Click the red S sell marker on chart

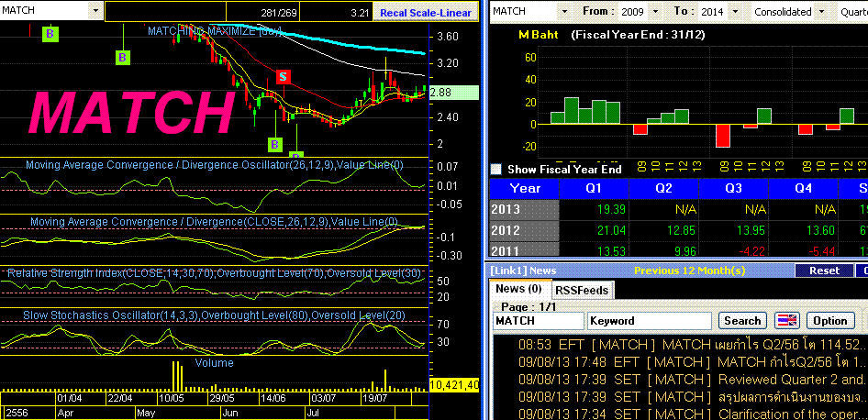click(284, 77)
